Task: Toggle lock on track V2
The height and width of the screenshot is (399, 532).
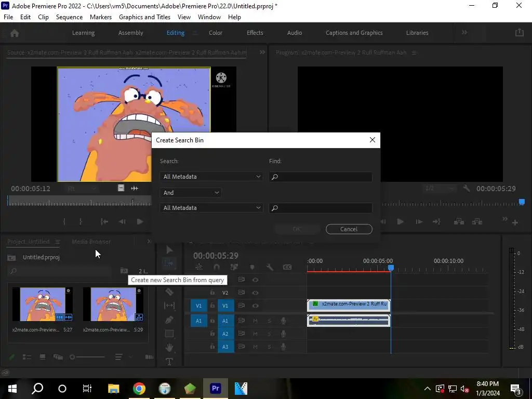Action: pos(212,292)
